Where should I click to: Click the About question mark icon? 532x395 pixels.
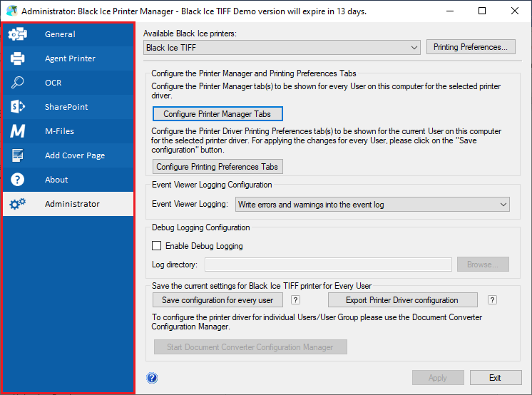point(17,180)
